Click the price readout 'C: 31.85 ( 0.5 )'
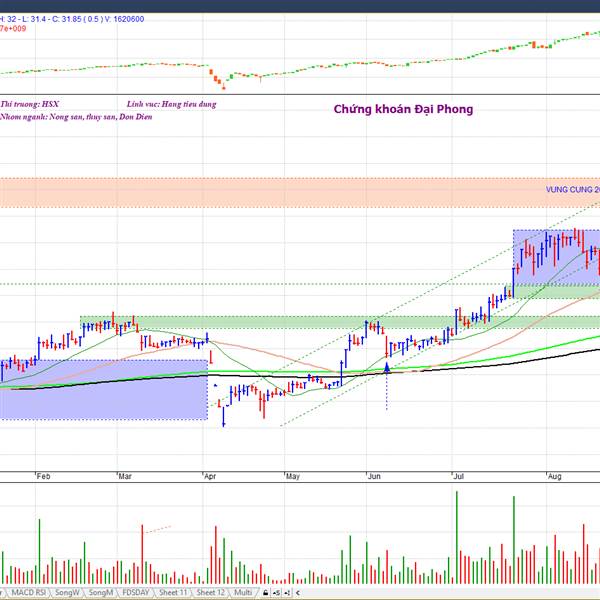The image size is (600, 600). 78,19
